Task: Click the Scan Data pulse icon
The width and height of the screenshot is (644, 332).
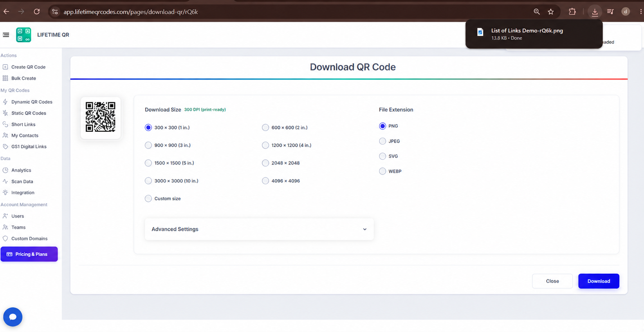Action: coord(5,181)
